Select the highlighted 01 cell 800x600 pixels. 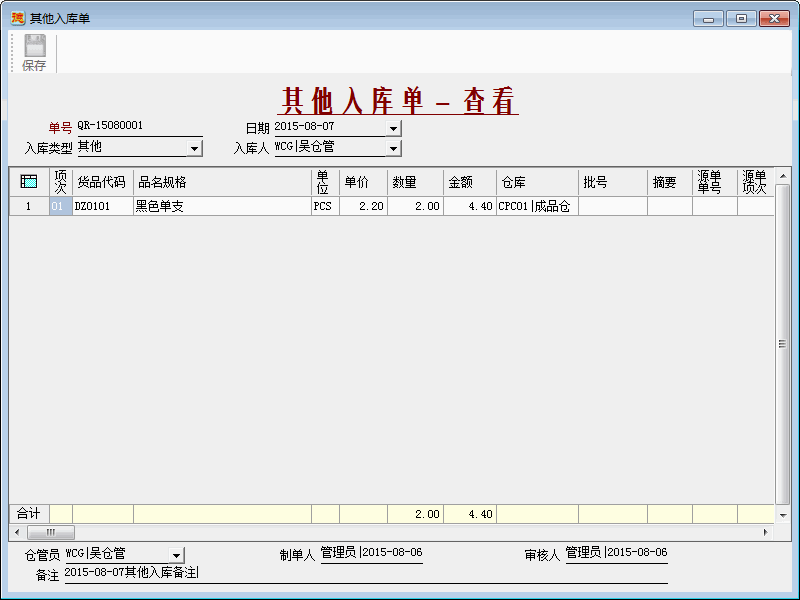(61, 206)
